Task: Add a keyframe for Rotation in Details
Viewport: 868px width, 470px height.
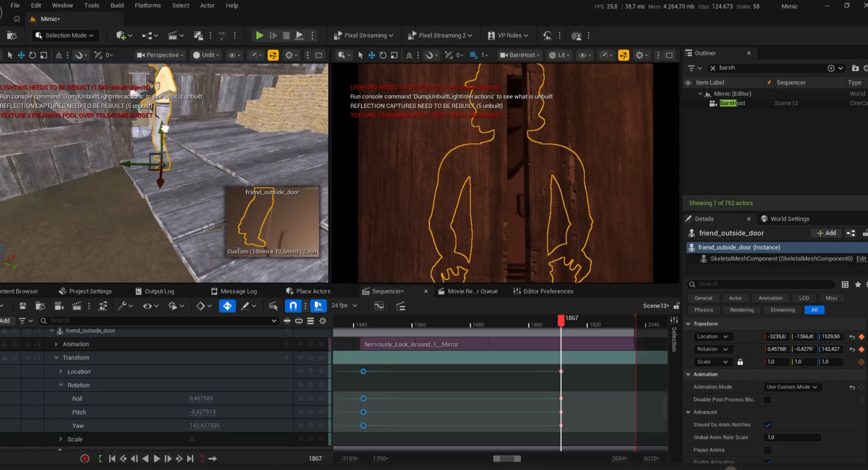Action: point(861,349)
